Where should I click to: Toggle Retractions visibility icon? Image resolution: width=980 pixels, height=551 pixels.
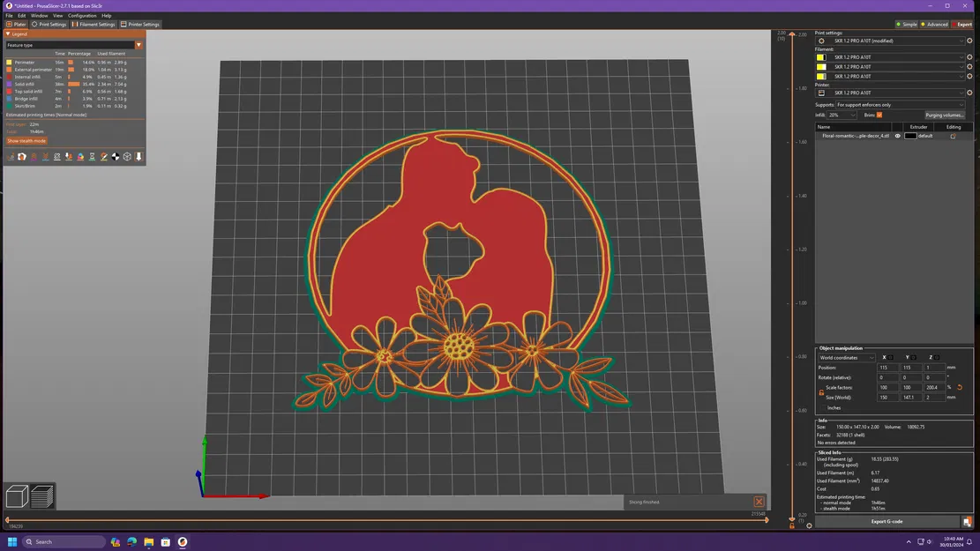[34, 157]
